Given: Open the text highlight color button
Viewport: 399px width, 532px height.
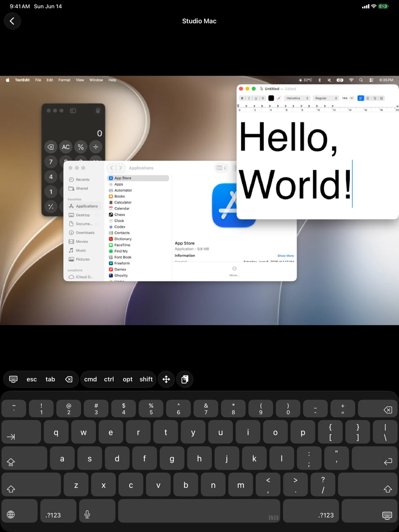Looking at the screenshot, I should click(x=279, y=98).
